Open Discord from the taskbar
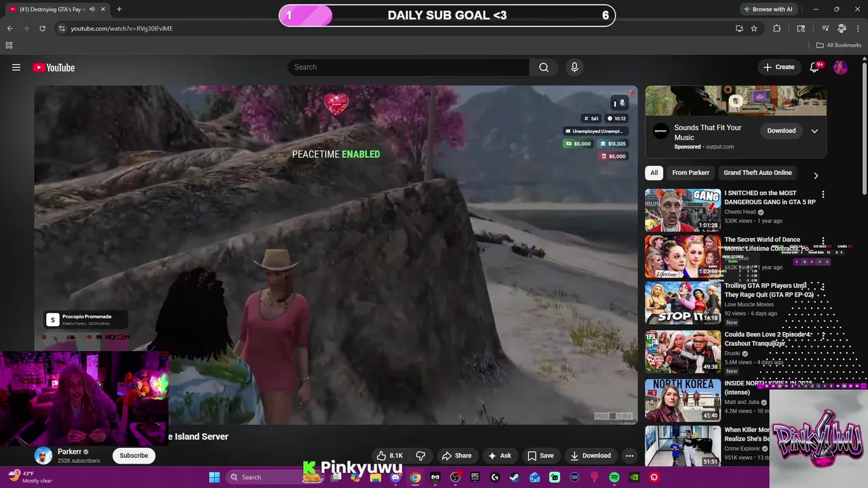The height and width of the screenshot is (488, 868). [395, 477]
